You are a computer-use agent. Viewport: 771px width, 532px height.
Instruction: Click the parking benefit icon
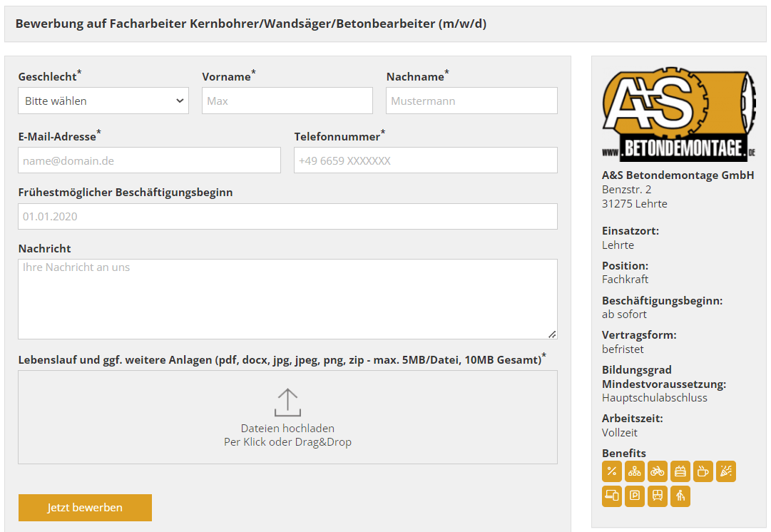click(x=635, y=496)
